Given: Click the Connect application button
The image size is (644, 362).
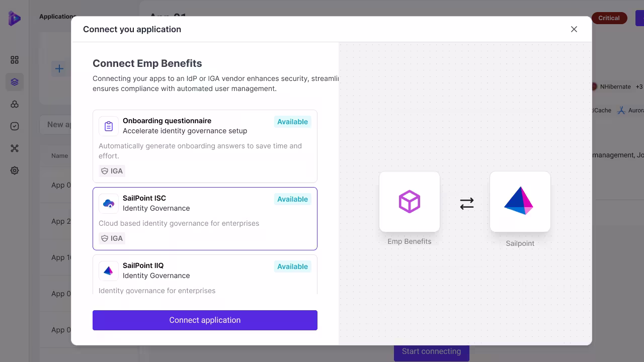Looking at the screenshot, I should (205, 320).
